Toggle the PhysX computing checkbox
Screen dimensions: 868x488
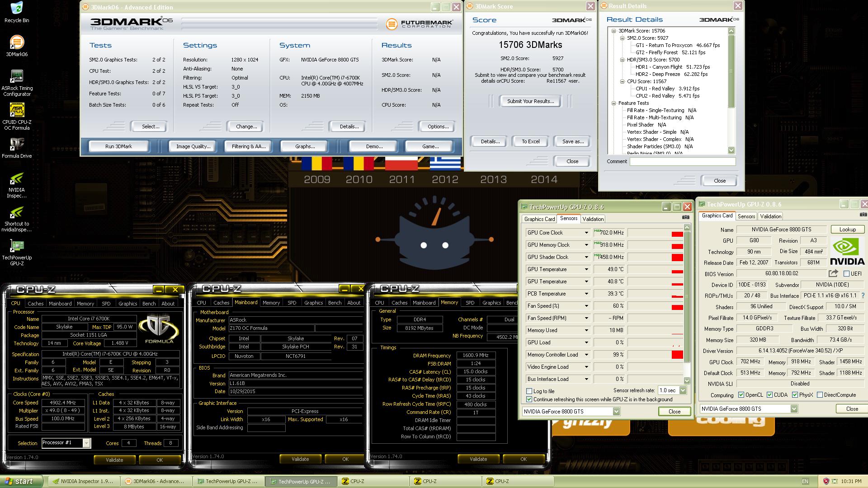(x=795, y=395)
